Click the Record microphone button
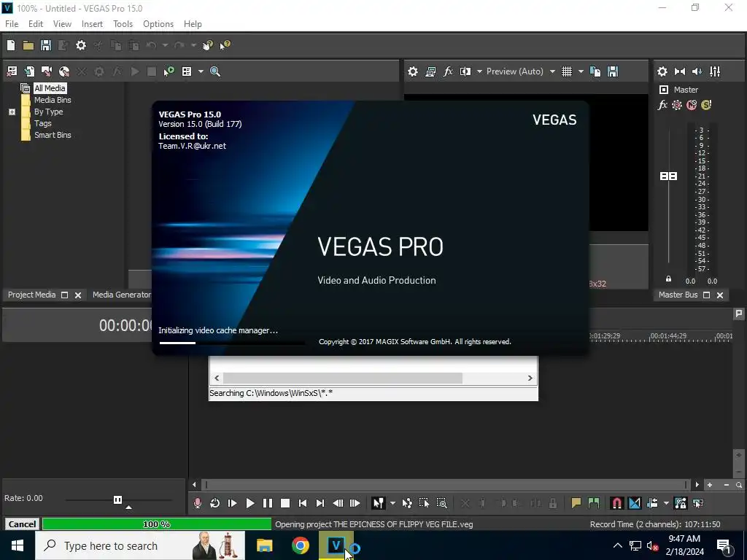This screenshot has width=747, height=560. [197, 503]
